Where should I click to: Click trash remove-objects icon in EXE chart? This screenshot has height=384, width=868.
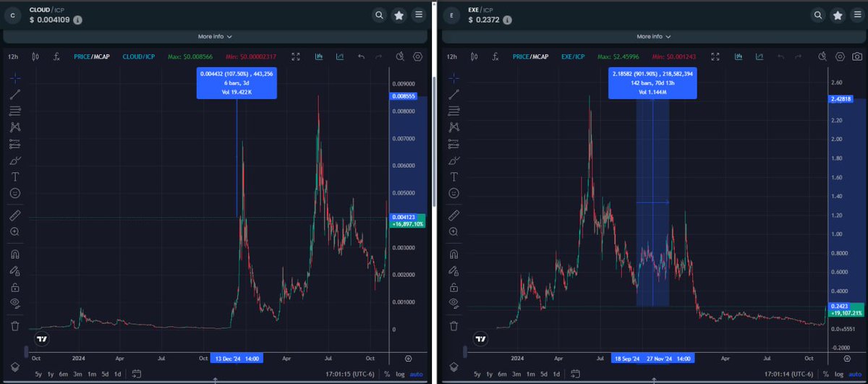tap(454, 326)
